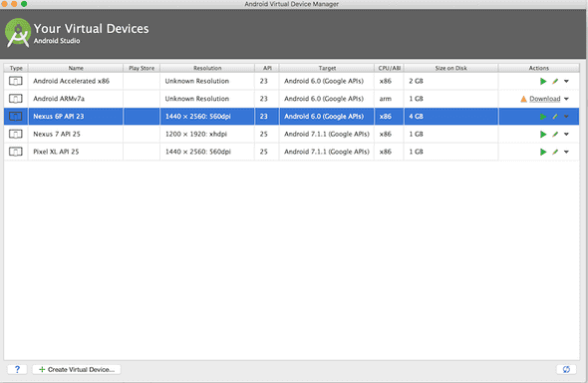The width and height of the screenshot is (588, 383).
Task: Click Target cell of Nexus 7 API 25
Action: click(x=327, y=134)
